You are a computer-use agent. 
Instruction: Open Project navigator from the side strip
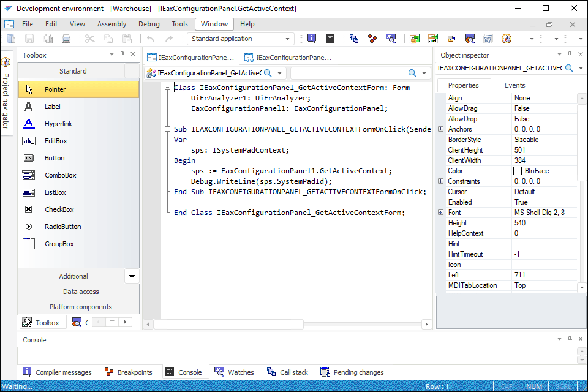tap(6, 95)
